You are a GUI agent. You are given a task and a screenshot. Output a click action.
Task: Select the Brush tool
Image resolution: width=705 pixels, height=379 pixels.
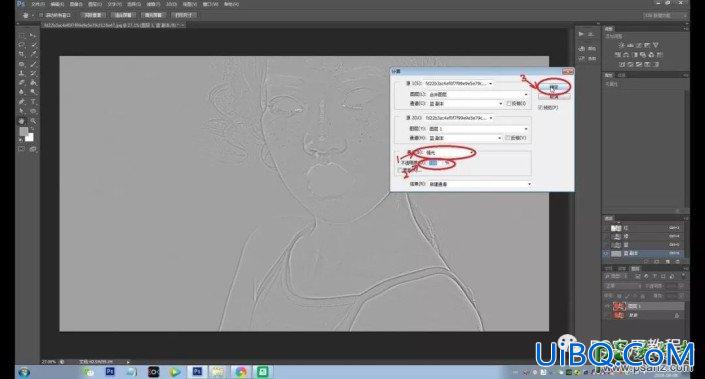pos(33,64)
